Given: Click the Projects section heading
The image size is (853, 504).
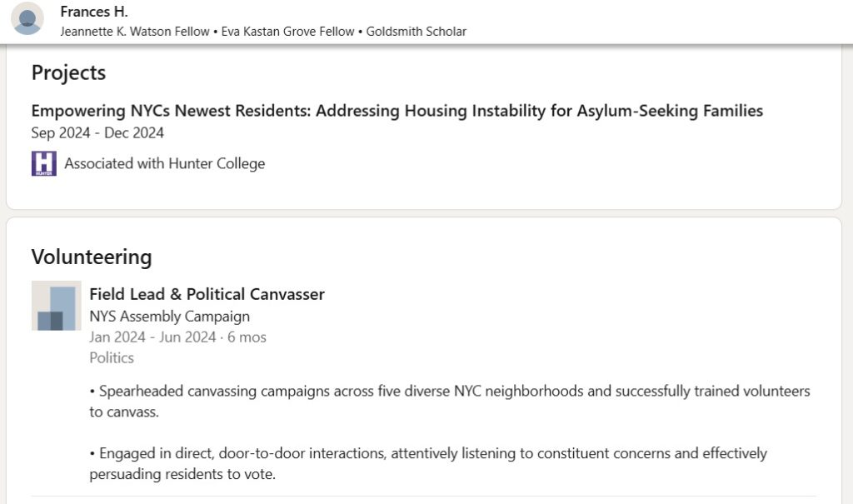Looking at the screenshot, I should (x=68, y=72).
